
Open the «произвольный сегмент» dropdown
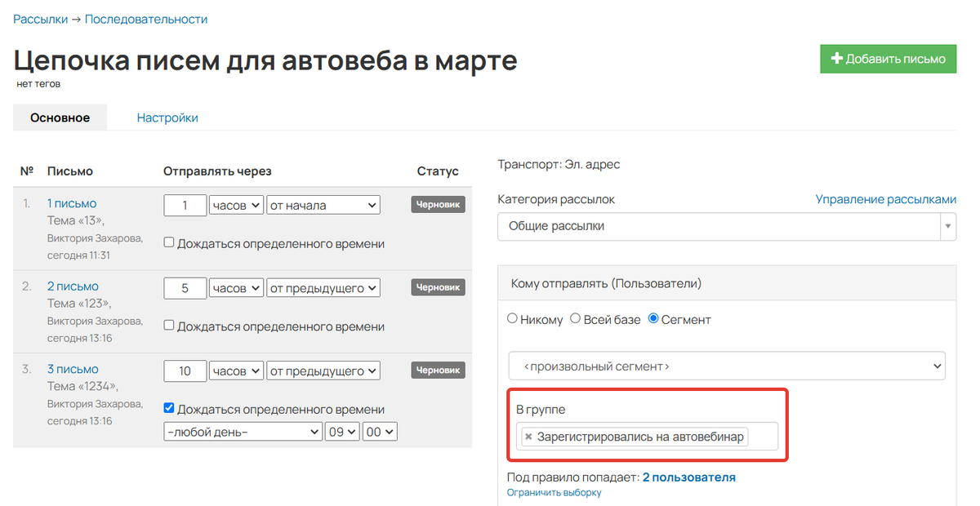(x=726, y=366)
